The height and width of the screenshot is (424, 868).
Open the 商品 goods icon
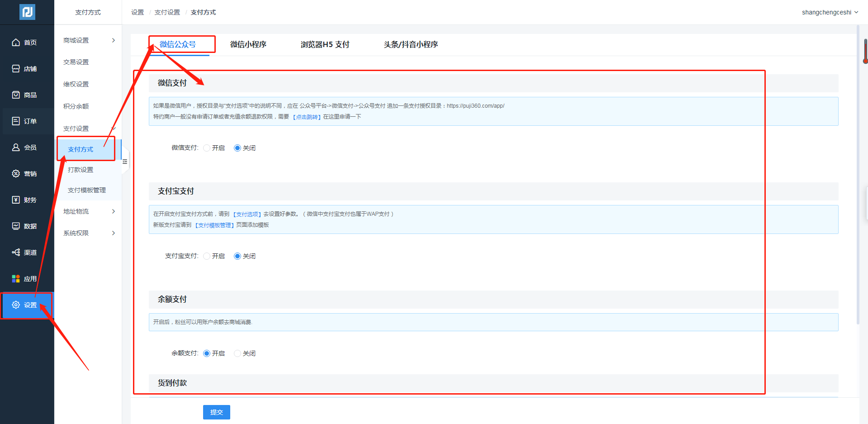pos(16,95)
